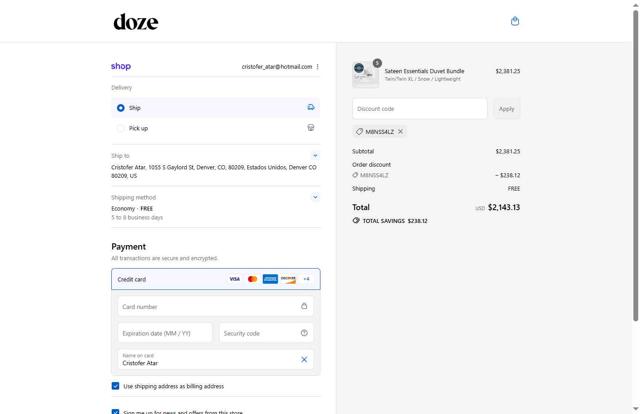Click the order discount amount -$238.12

pyautogui.click(x=508, y=175)
